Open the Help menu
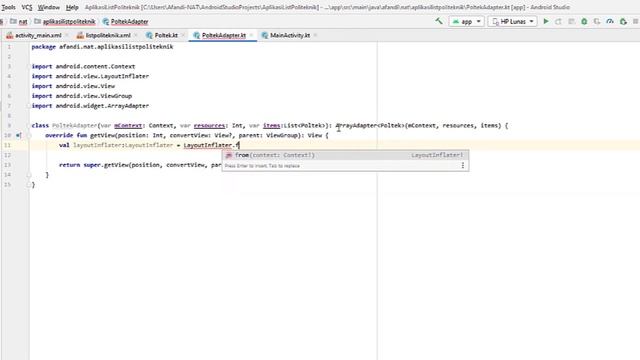The width and height of the screenshot is (640, 360). pos(72,7)
